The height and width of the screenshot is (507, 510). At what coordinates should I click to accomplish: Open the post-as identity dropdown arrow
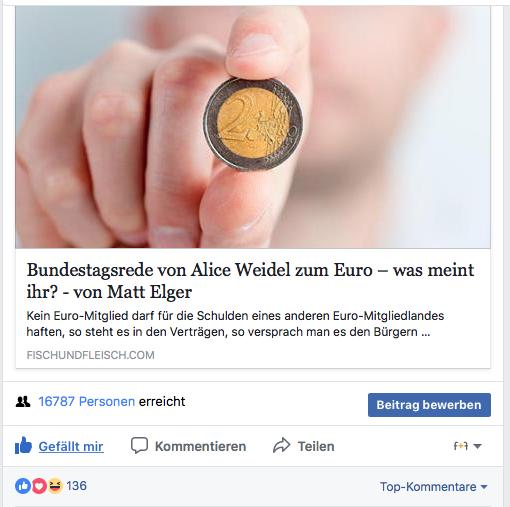click(x=477, y=446)
